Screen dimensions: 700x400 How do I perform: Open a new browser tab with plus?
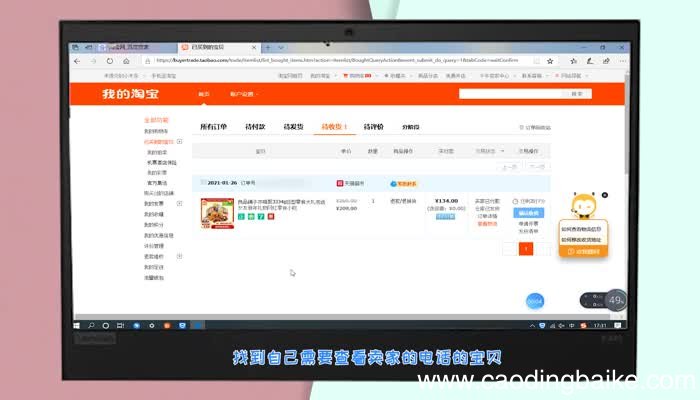pyautogui.click(x=268, y=47)
